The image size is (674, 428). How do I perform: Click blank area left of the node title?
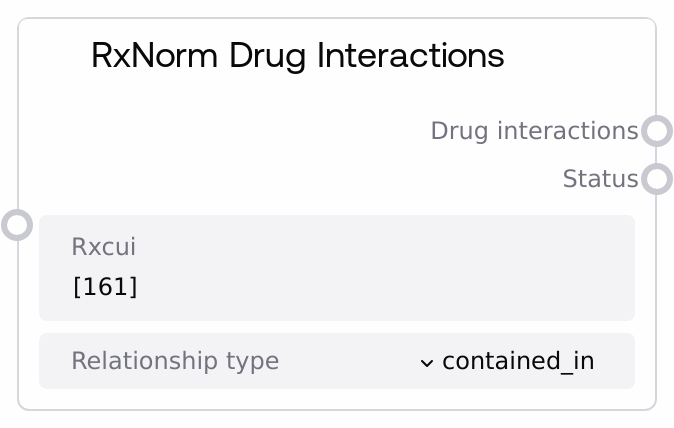coord(55,56)
